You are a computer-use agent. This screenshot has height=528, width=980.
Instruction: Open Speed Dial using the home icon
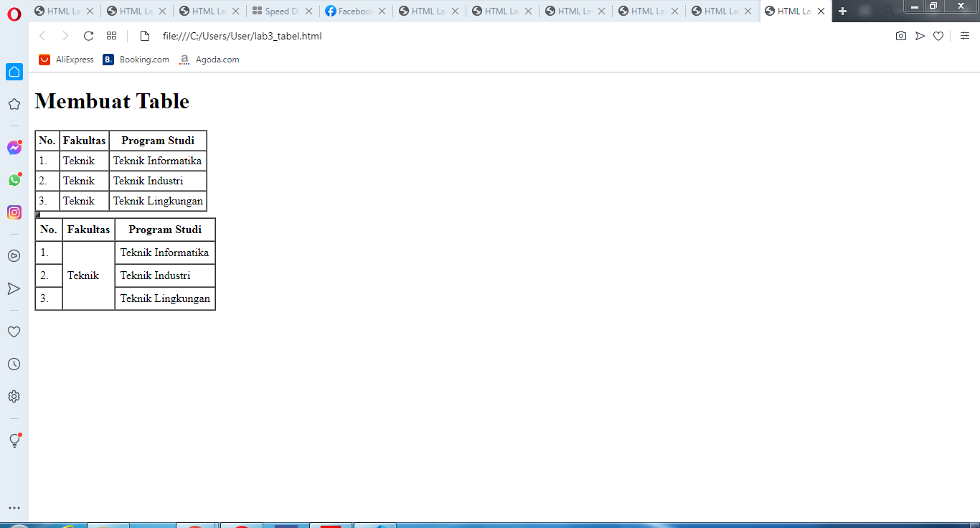(x=14, y=71)
